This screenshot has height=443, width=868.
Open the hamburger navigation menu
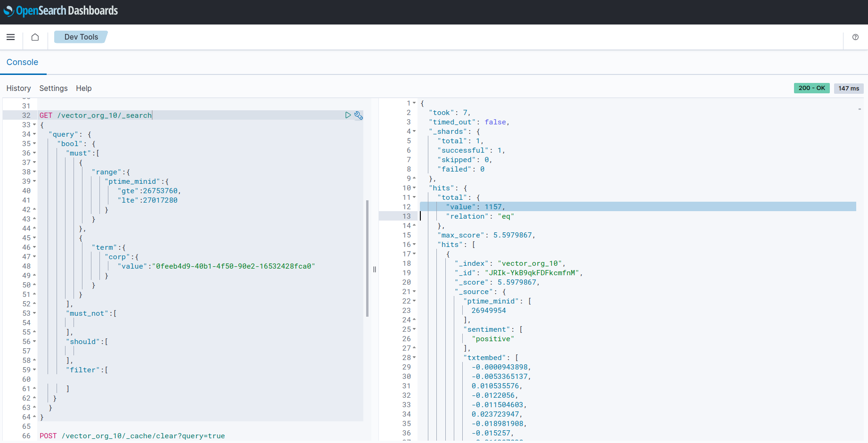coord(10,37)
